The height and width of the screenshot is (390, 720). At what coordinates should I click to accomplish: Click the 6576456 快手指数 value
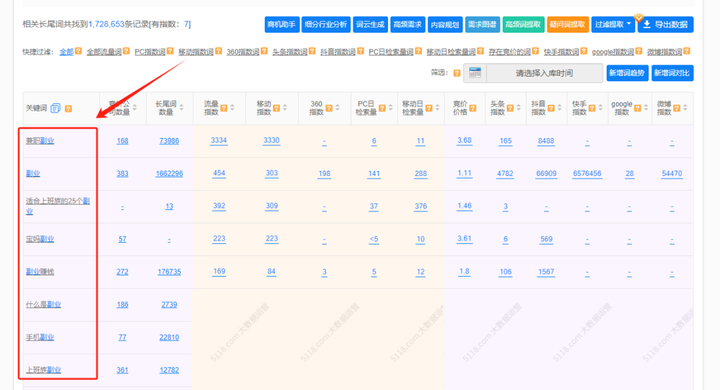click(x=587, y=174)
